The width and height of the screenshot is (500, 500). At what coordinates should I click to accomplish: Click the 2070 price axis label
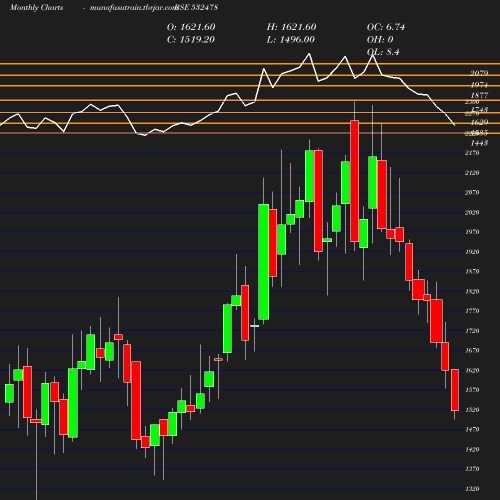(472, 192)
